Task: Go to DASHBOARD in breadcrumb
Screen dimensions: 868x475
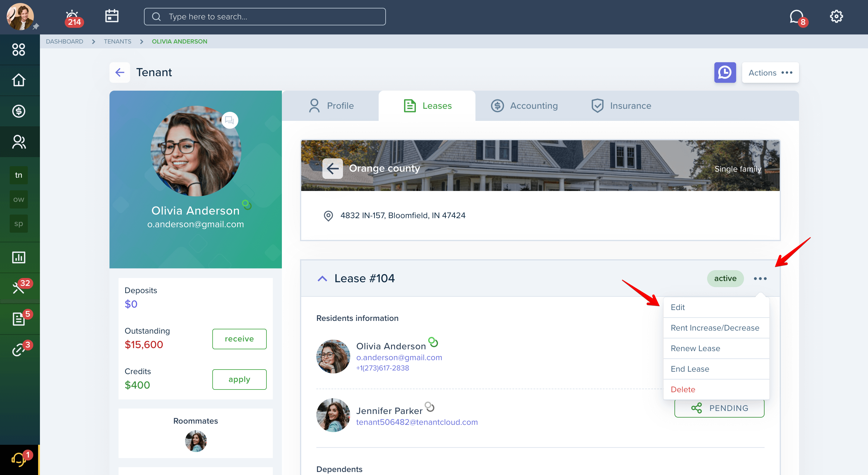Action: (x=64, y=41)
